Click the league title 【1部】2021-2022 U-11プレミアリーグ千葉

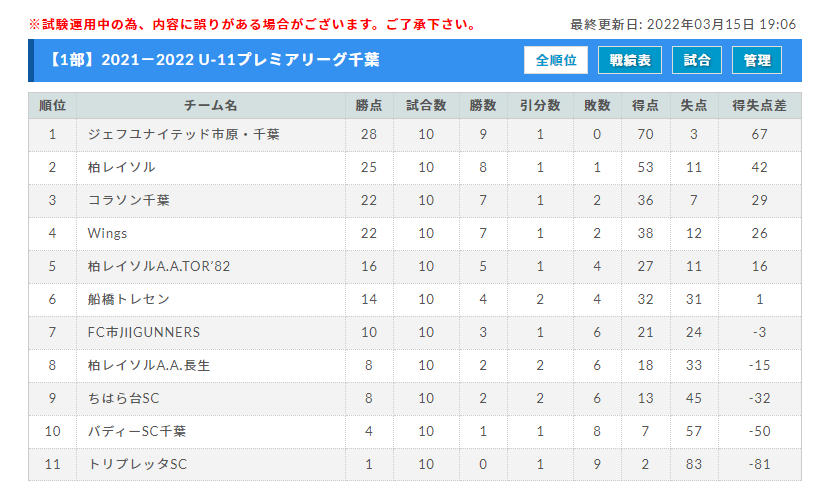[213, 60]
